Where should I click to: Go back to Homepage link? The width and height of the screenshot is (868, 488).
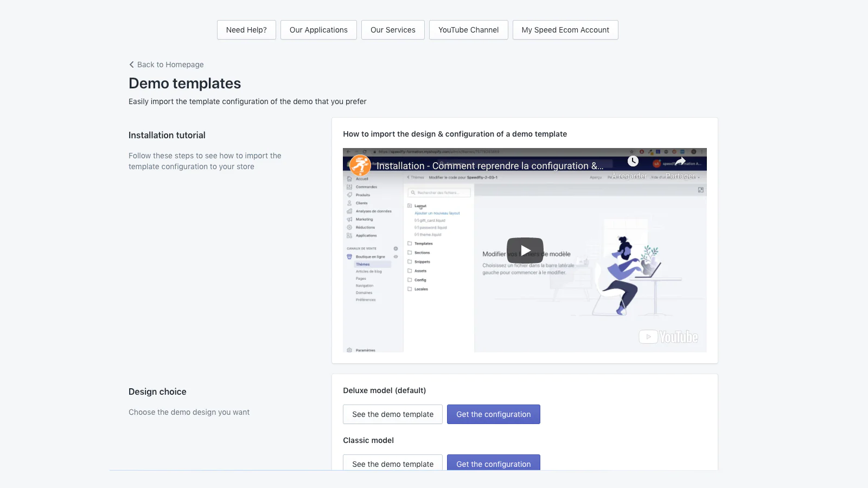coord(170,65)
